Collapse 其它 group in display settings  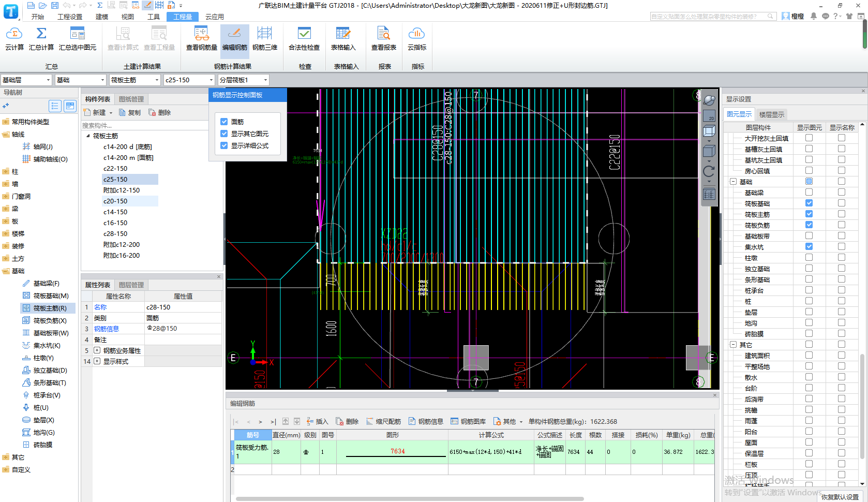733,345
